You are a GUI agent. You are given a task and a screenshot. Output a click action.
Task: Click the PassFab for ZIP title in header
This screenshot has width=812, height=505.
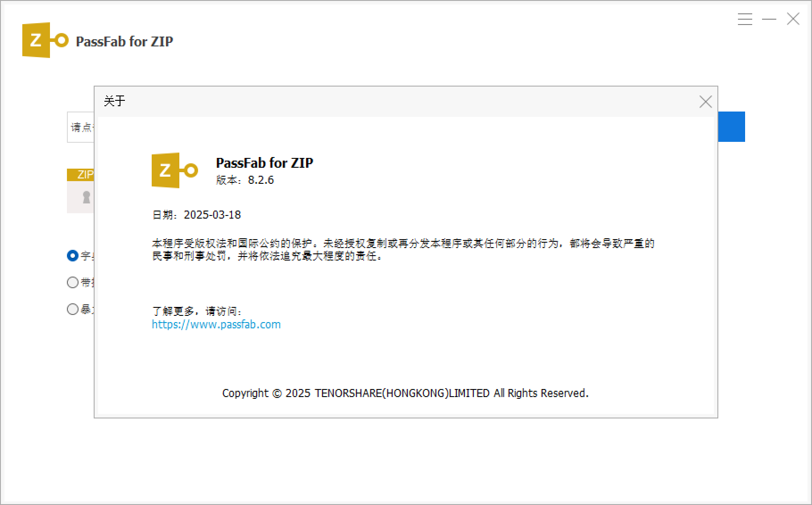[124, 41]
